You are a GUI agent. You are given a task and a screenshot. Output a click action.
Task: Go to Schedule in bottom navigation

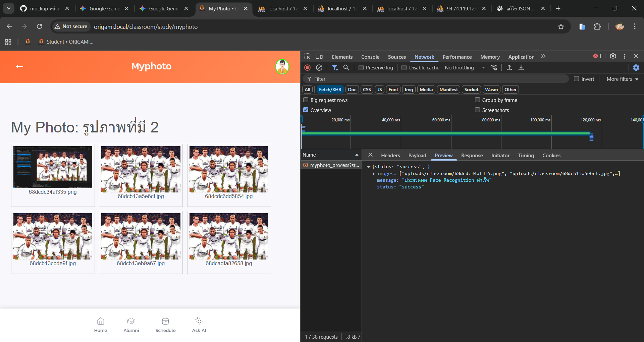click(x=165, y=325)
